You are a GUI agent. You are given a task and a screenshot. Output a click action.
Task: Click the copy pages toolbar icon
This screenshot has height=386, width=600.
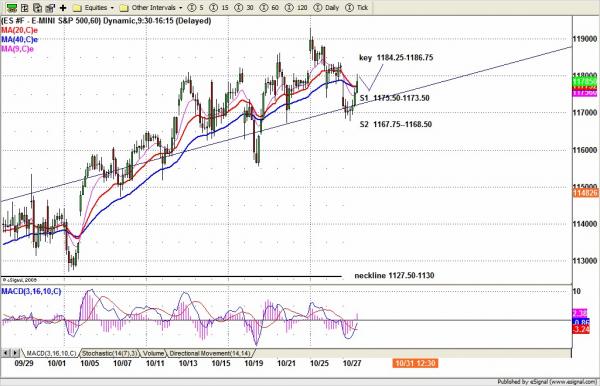(x=37, y=7)
